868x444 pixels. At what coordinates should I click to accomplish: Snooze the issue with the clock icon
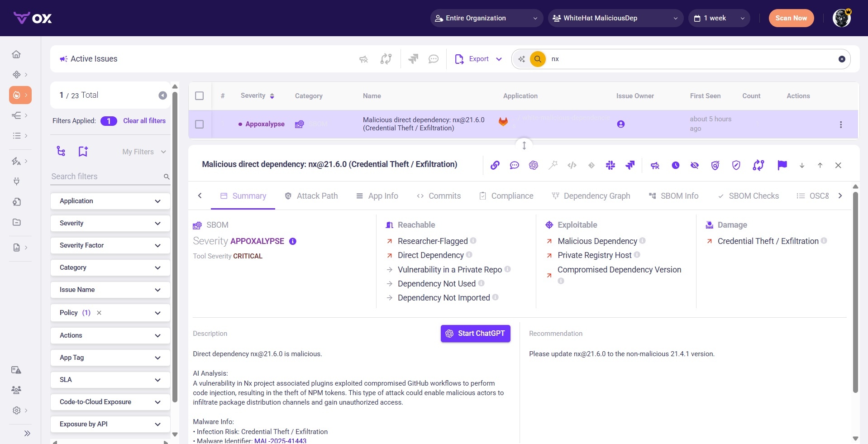pos(676,165)
